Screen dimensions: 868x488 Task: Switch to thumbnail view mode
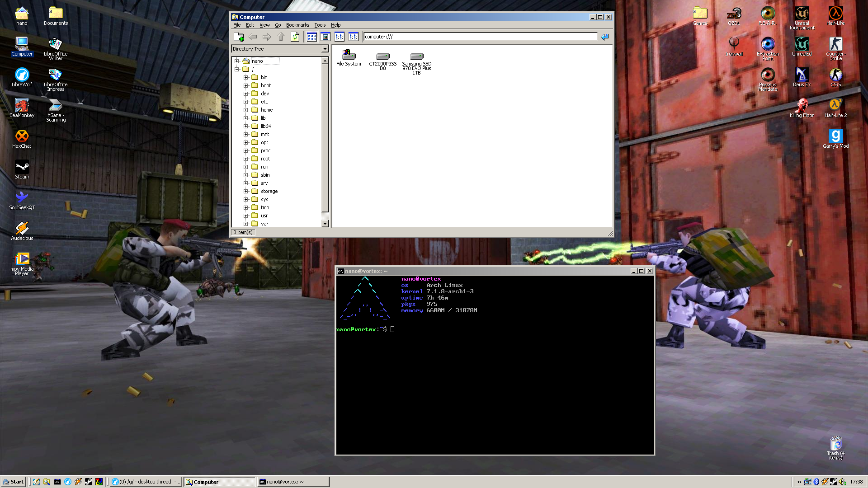325,37
